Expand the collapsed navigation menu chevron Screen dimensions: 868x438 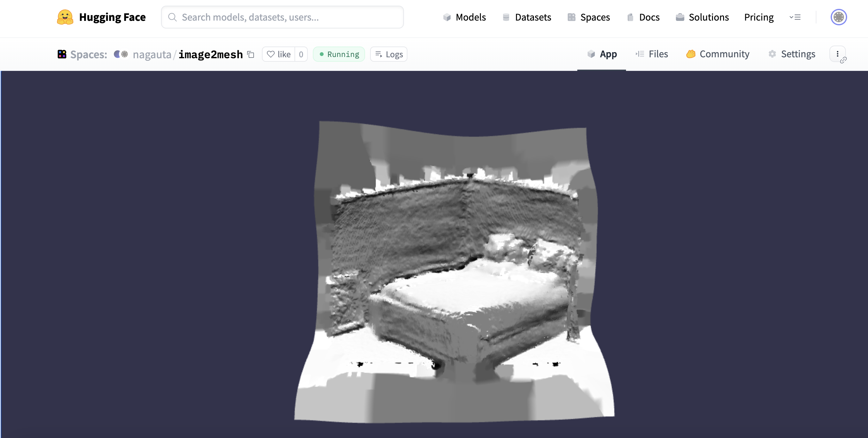click(795, 17)
